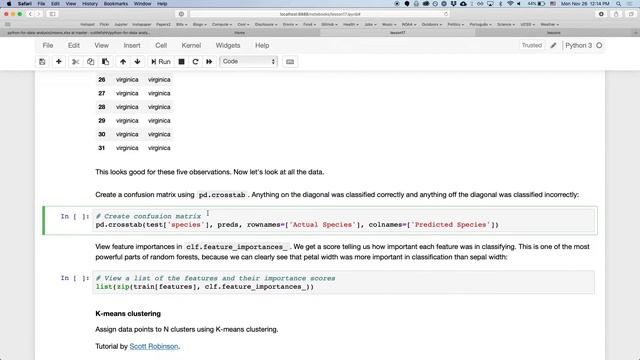Click the Wi-Fi status icon
This screenshot has height=360, width=640.
510,4
